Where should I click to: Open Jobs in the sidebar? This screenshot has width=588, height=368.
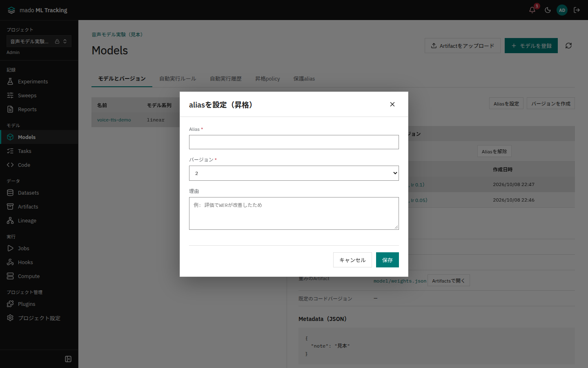point(39,248)
